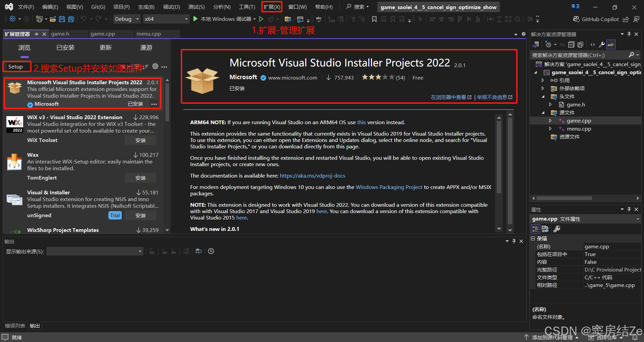Install the WiX Toolset extension
This screenshot has height=342, width=644.
click(141, 140)
